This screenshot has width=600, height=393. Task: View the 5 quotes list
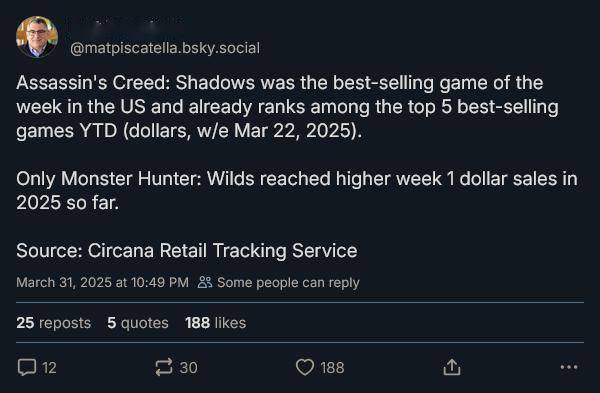click(138, 323)
